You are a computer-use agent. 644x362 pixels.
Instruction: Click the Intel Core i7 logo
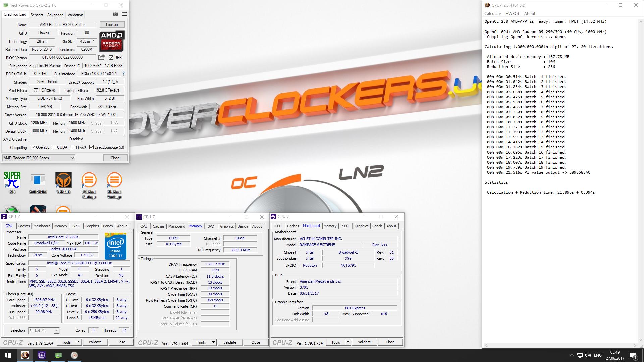(115, 246)
